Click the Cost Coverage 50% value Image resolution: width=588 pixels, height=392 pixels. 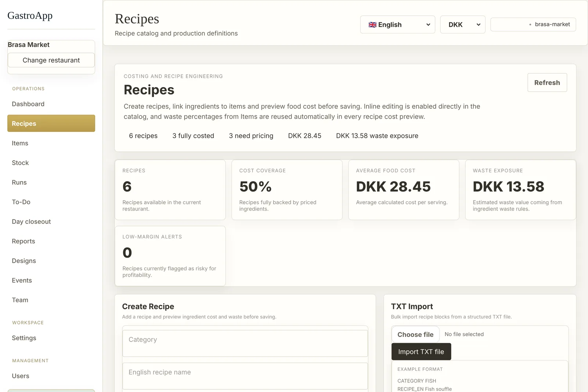pyautogui.click(x=255, y=187)
